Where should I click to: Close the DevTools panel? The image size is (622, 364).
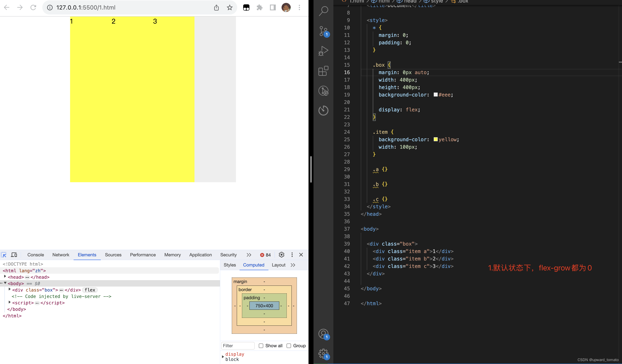[301, 255]
